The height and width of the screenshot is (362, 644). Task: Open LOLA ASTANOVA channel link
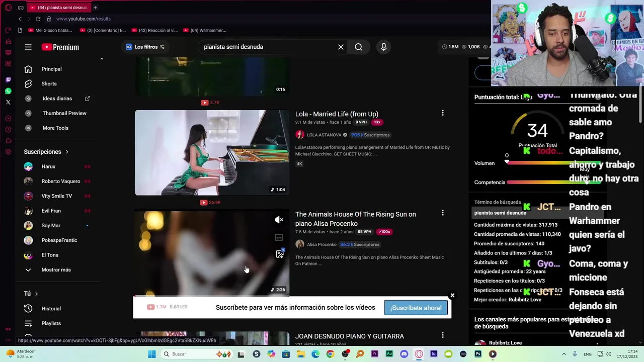click(x=324, y=135)
